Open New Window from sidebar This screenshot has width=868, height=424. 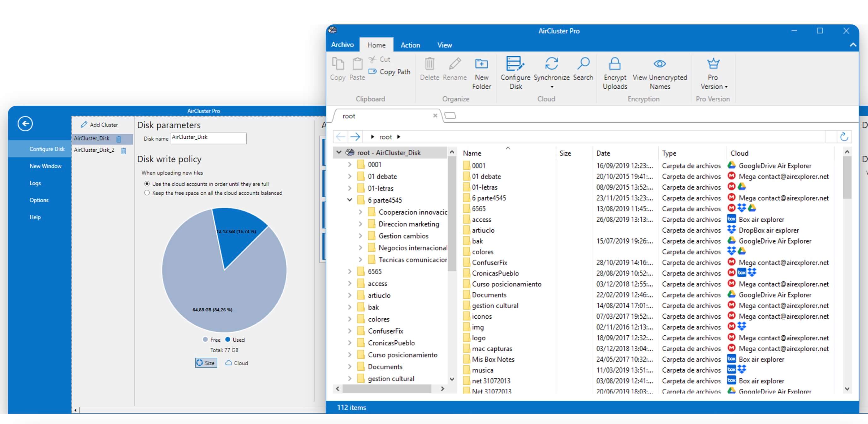(45, 166)
